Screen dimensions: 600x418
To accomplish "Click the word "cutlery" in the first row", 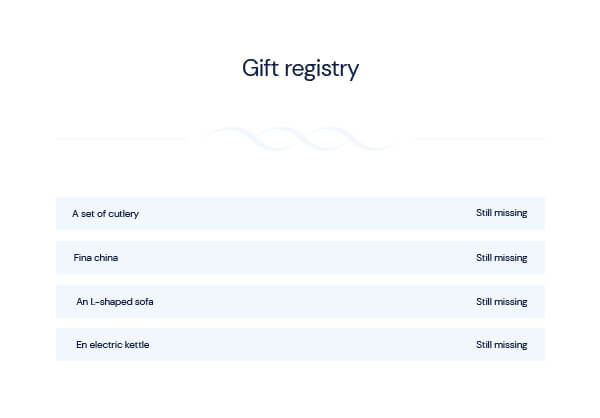I will [122, 214].
